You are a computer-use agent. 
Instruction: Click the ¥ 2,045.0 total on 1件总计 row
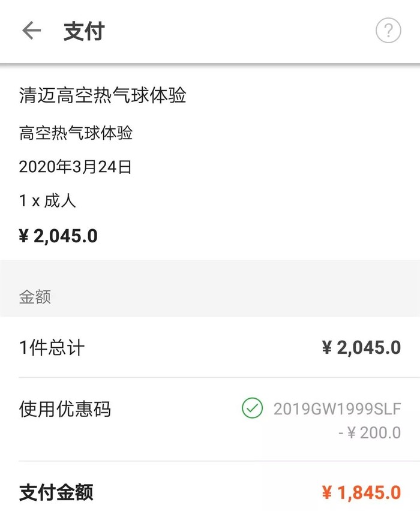(361, 347)
